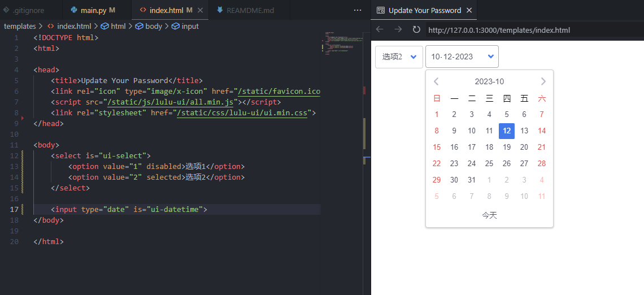
Task: Click the body breadcrumb segment
Action: [x=148, y=27]
